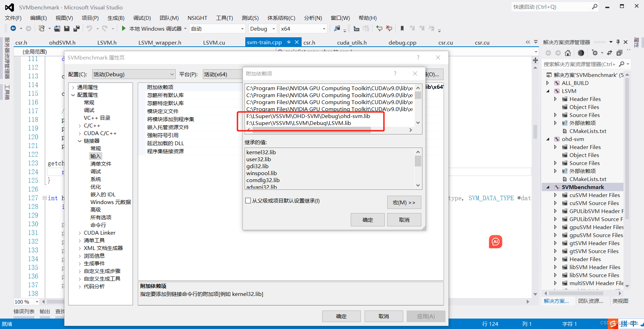Click 确定 at bottom of 属性页 dialog
Screen dimensions: 644x329
point(341,316)
